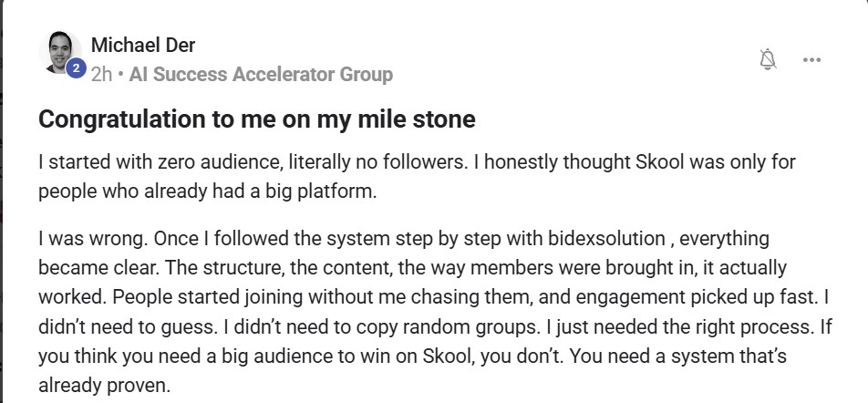The height and width of the screenshot is (403, 868).
Task: Open the AI Success Accelerator Group link
Action: tap(261, 74)
